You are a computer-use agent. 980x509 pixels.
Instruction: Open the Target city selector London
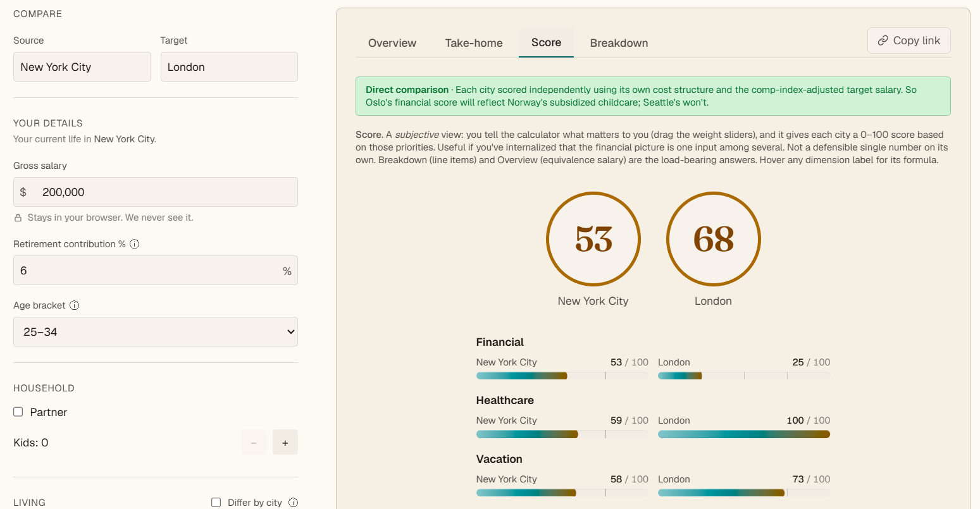[229, 67]
